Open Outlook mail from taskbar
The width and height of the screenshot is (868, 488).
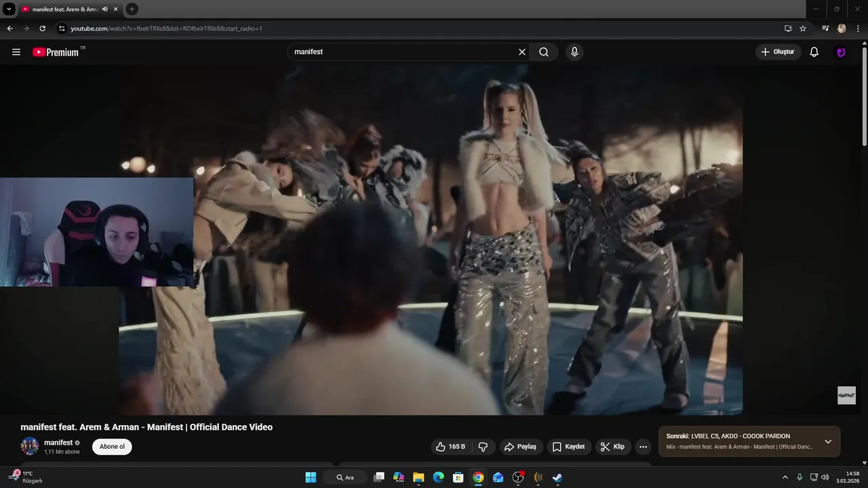click(498, 477)
